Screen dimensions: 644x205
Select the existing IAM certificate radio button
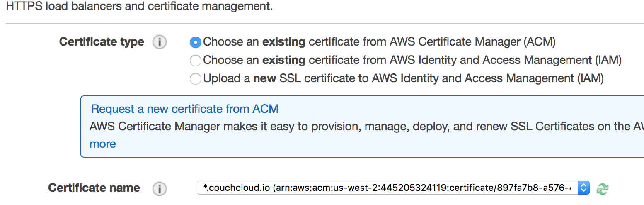coord(196,61)
